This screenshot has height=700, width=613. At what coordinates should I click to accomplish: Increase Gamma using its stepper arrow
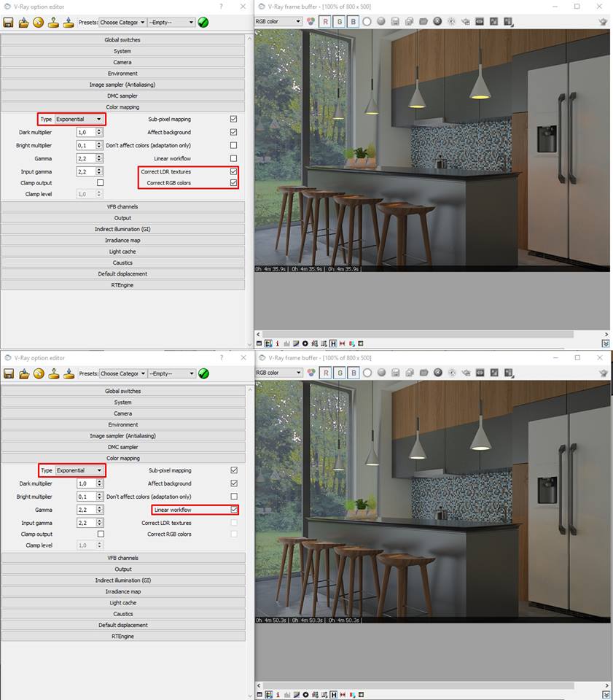[99, 156]
